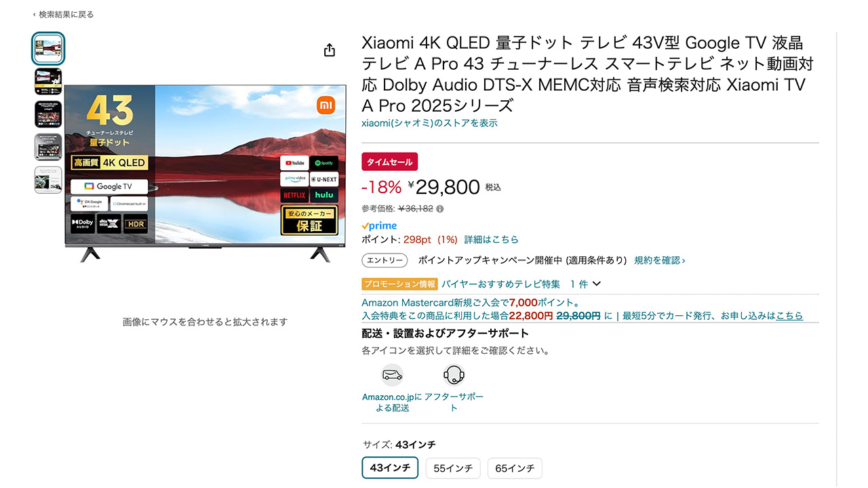868x488 pixels.
Task: Select the second product thumbnail
Action: click(48, 81)
